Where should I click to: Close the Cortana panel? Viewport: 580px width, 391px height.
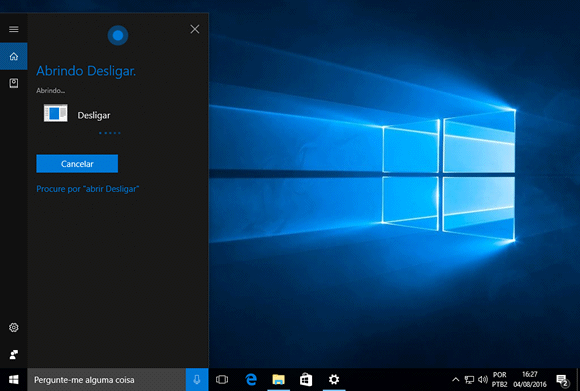195,29
